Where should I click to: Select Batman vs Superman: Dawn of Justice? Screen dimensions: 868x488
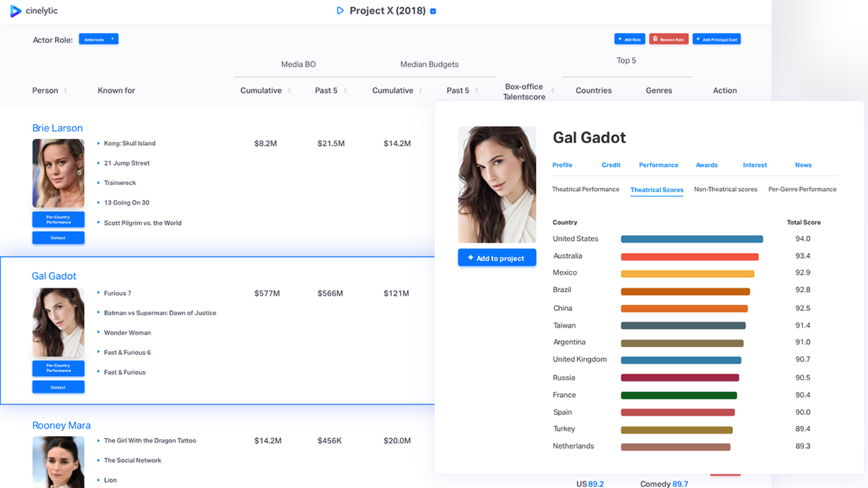[x=160, y=313]
